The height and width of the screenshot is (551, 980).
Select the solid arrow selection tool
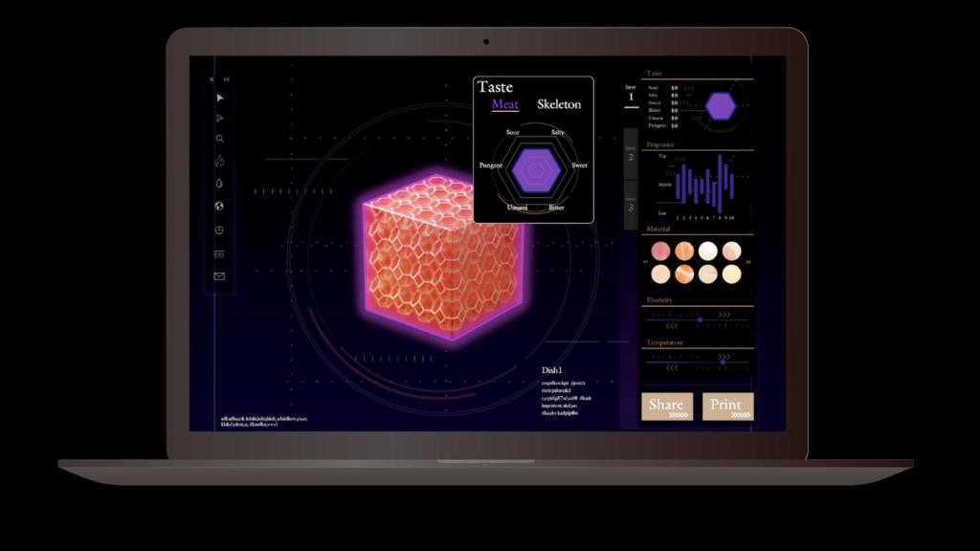(219, 98)
